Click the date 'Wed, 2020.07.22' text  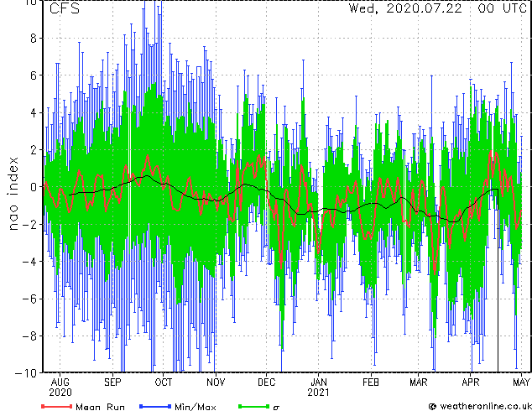pyautogui.click(x=405, y=8)
